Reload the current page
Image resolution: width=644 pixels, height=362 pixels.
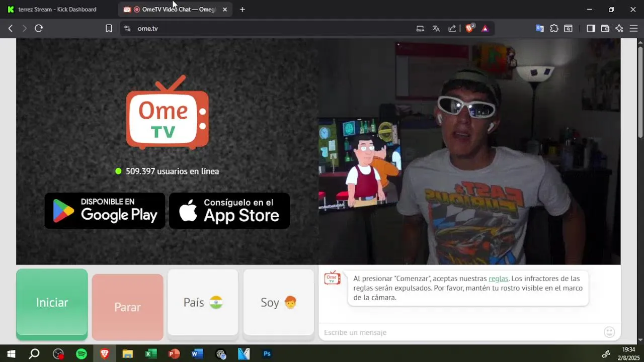[x=39, y=29]
